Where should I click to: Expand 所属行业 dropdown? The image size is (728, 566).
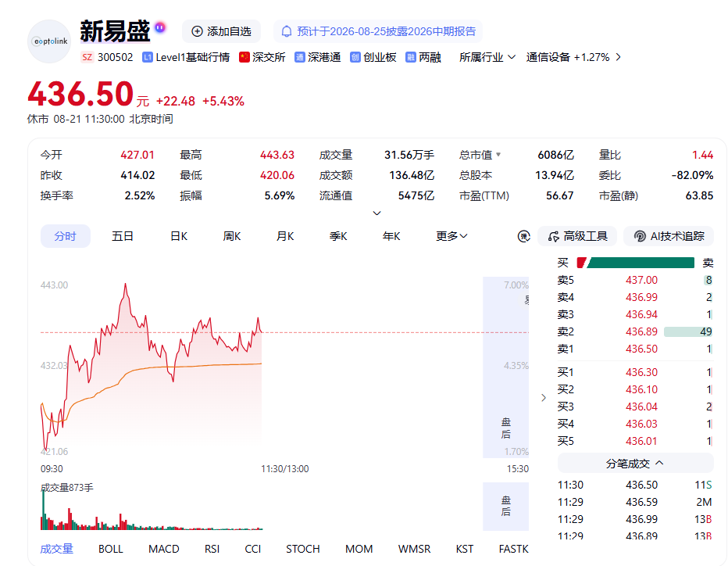487,57
